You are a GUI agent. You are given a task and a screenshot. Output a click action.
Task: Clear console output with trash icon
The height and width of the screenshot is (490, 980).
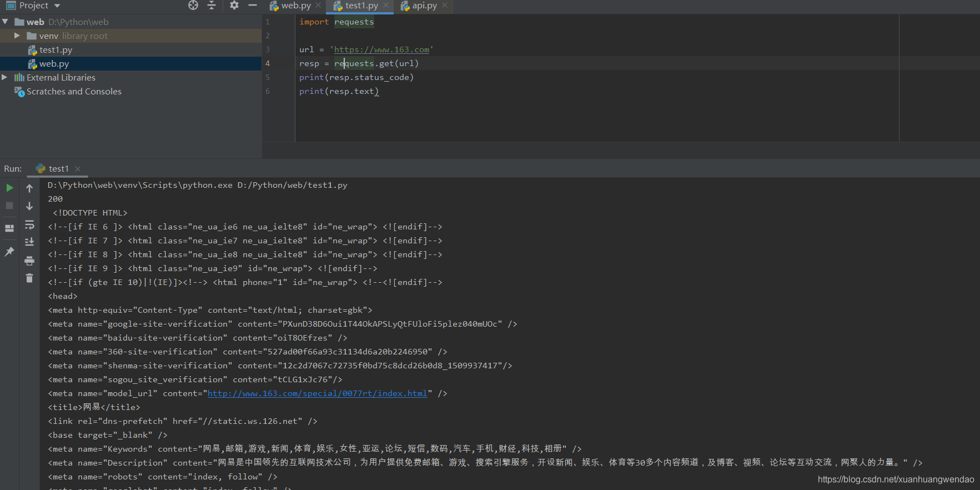click(x=29, y=278)
